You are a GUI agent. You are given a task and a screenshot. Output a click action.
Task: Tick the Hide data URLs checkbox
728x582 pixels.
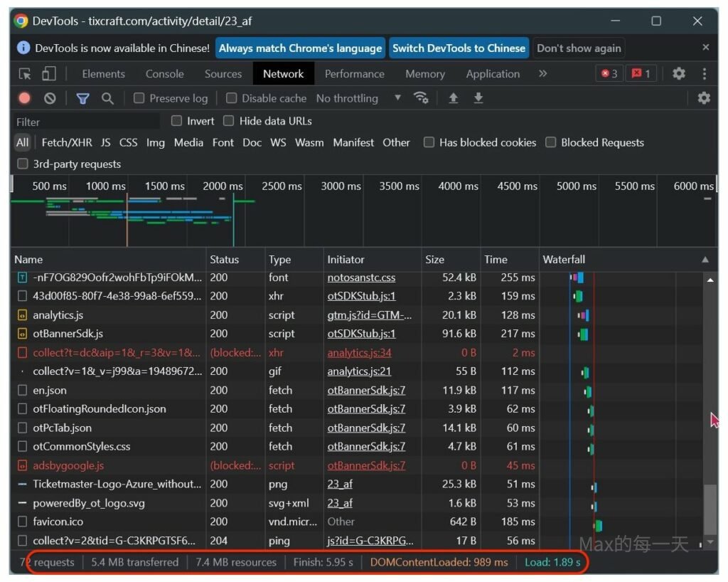pos(229,121)
